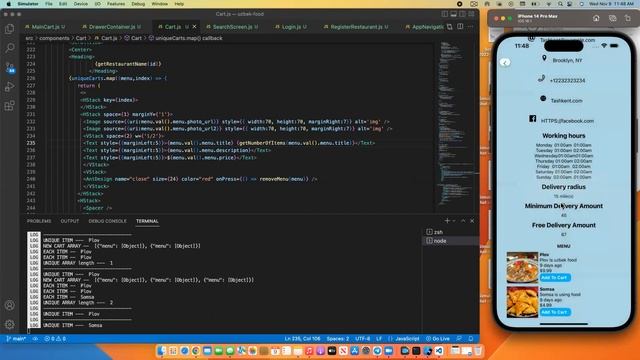Viewport: 640px width, 360px height.
Task: Open Visual Studio Code icon in the Dock
Action: pos(439,351)
